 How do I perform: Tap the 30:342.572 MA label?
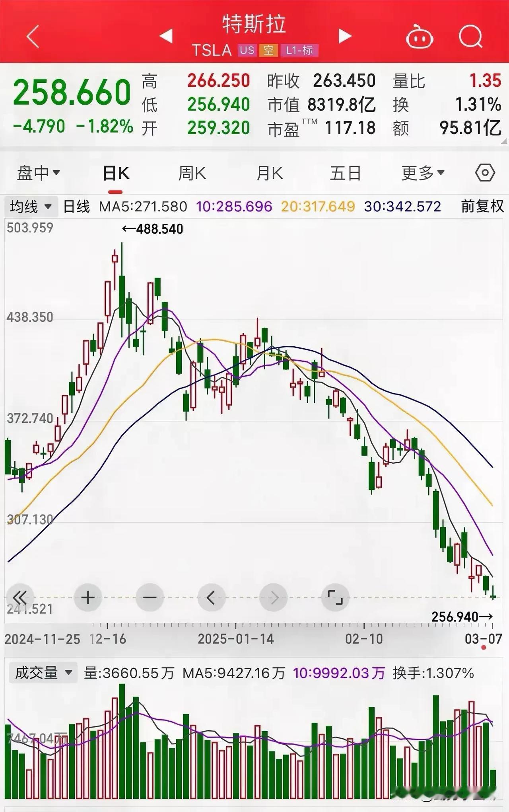[x=402, y=207]
